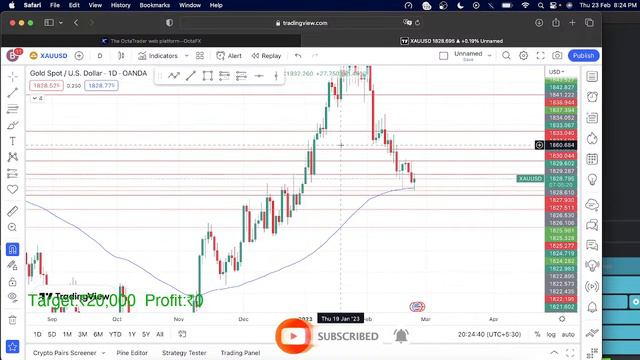The width and height of the screenshot is (640, 360).
Task: Change the D timeframe interval
Action: pos(100,56)
